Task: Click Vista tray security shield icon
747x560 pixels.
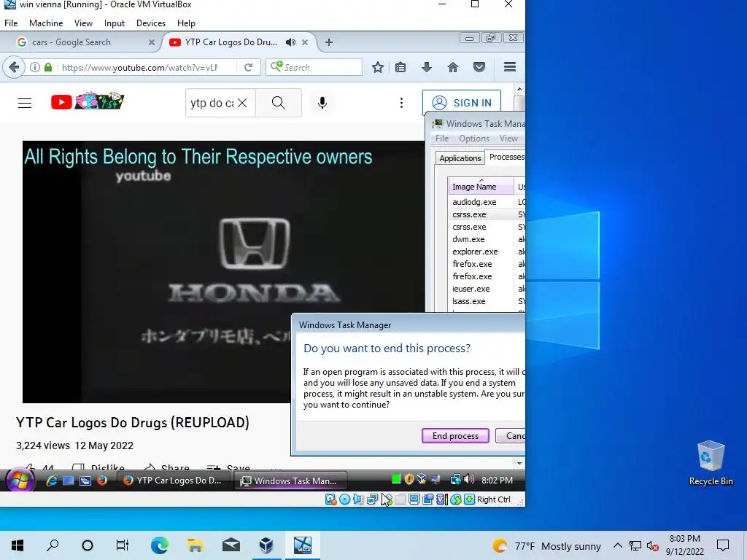Action: pyautogui.click(x=409, y=480)
